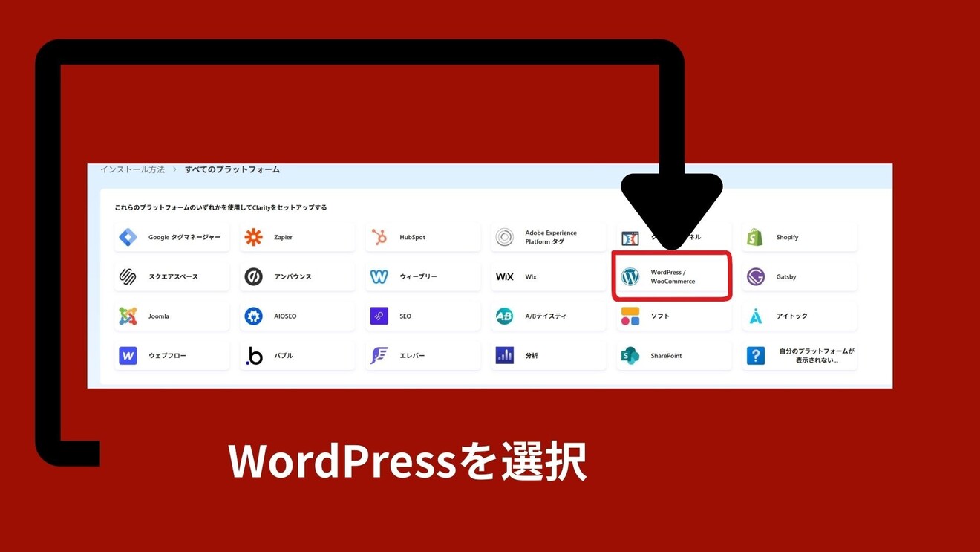Click the Google Tag Manager icon
980x552 pixels.
pyautogui.click(x=128, y=237)
